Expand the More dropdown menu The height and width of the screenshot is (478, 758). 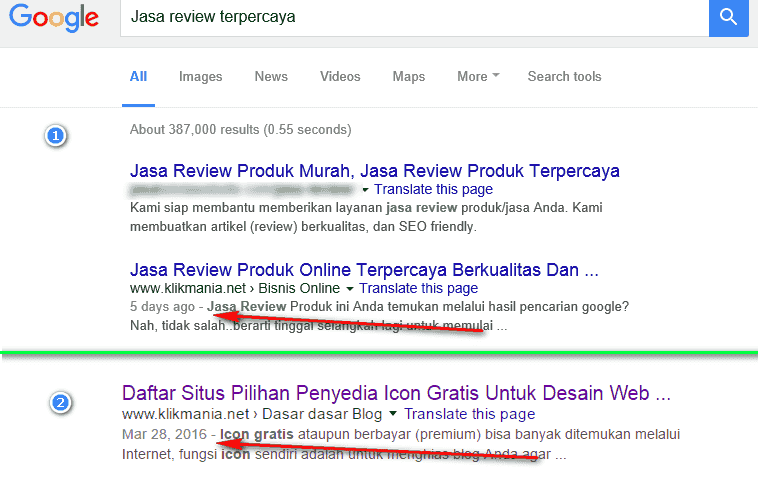(478, 77)
